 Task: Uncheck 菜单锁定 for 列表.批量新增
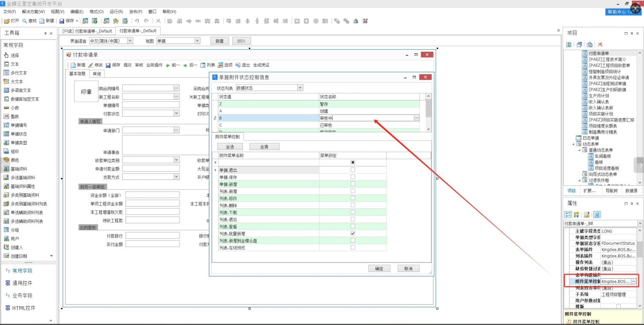pyautogui.click(x=353, y=233)
